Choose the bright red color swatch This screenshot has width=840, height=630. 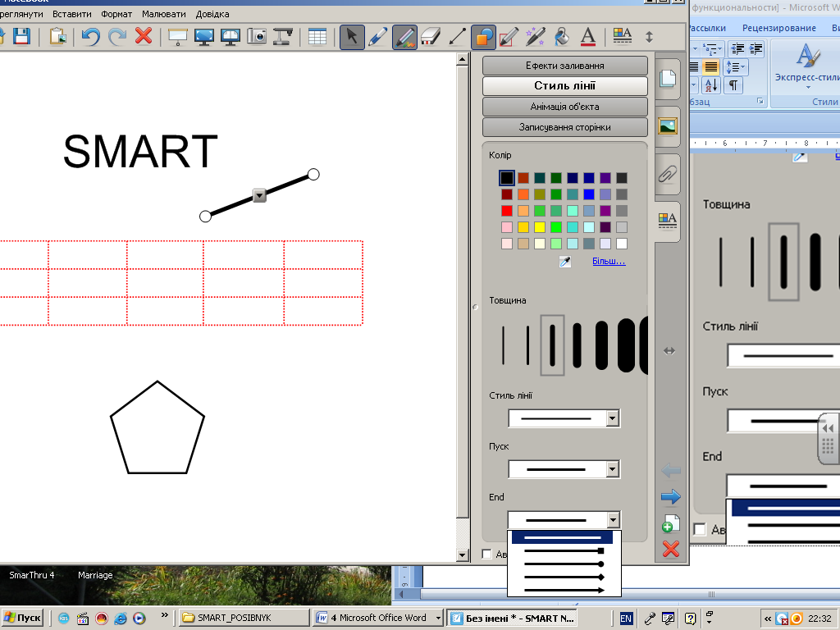click(507, 211)
